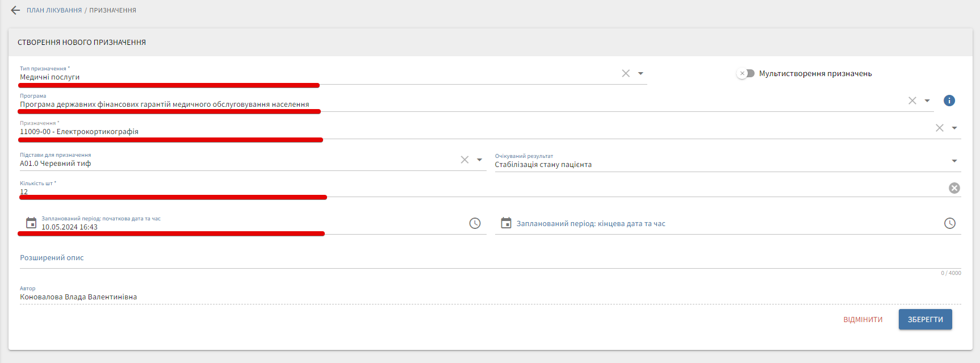Enable 'Мультистворення призначень' toggle
980x363 pixels.
click(x=746, y=73)
